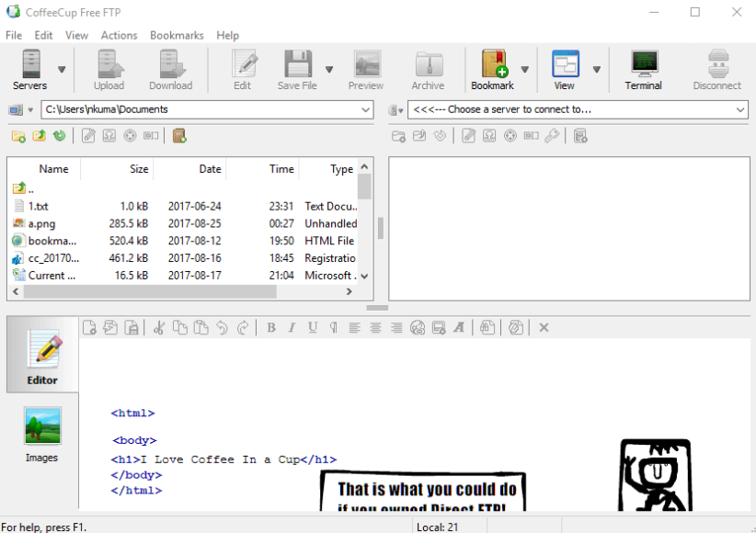The image size is (756, 533).
Task: Sort local files by Size column
Action: tap(117, 169)
